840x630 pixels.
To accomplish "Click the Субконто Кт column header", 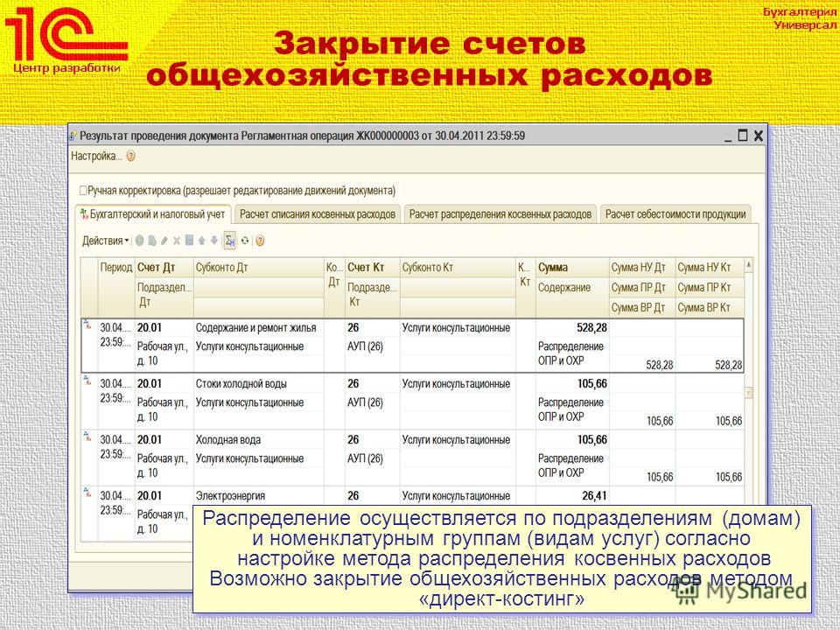I will pyautogui.click(x=458, y=268).
